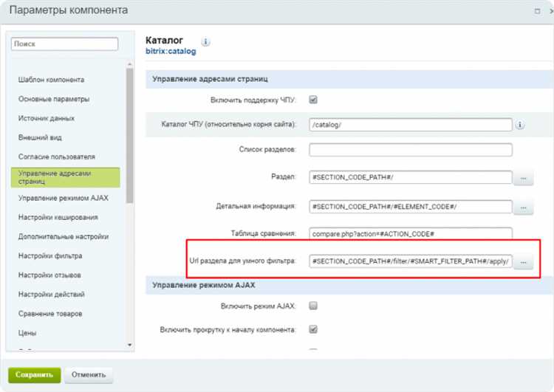Select Настройки действий in sidebar

(x=51, y=295)
